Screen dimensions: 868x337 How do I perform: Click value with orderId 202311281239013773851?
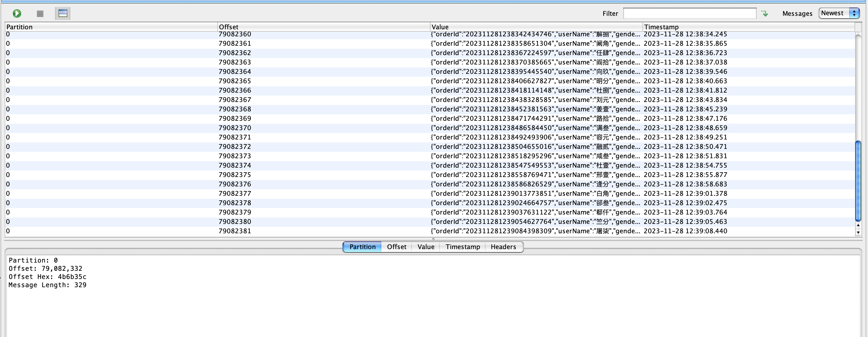(535, 194)
